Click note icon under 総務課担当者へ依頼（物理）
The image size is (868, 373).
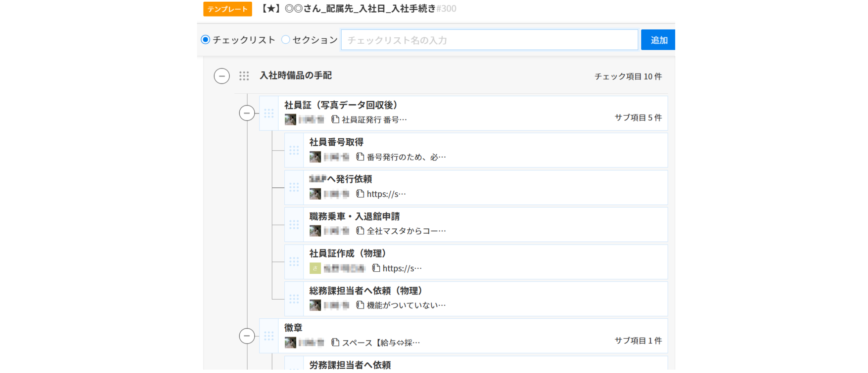pyautogui.click(x=360, y=305)
